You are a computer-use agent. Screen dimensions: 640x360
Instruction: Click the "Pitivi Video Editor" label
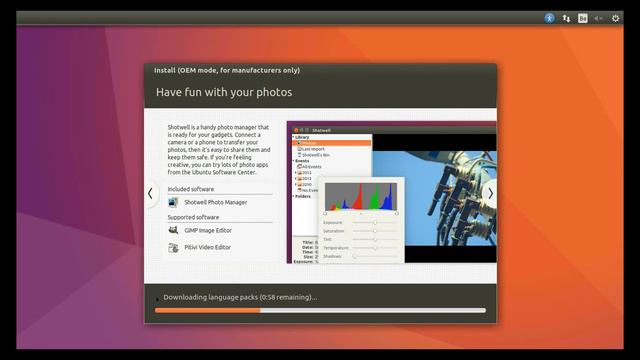[207, 247]
